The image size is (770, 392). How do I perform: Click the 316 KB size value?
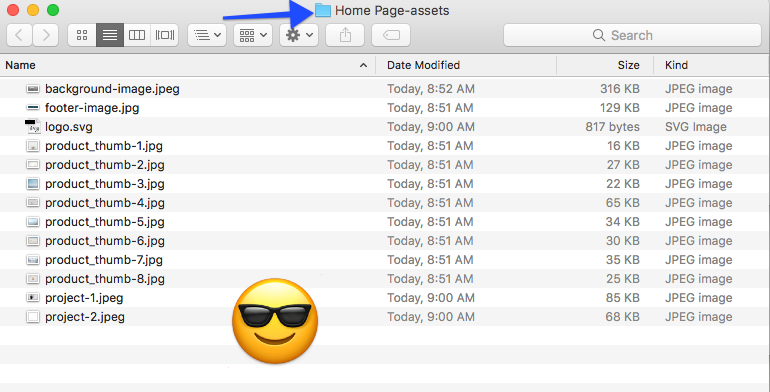pyautogui.click(x=620, y=89)
